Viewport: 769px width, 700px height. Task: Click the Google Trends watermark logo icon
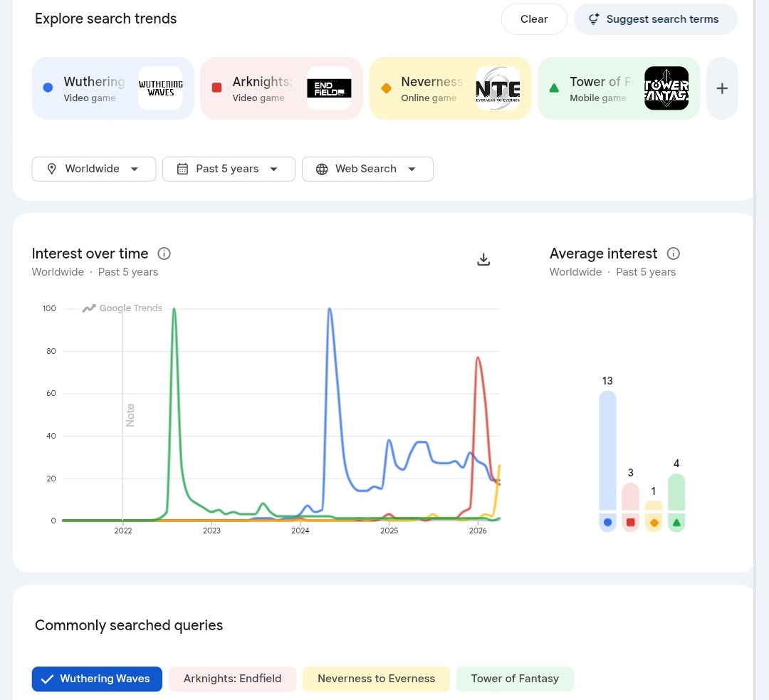click(89, 308)
